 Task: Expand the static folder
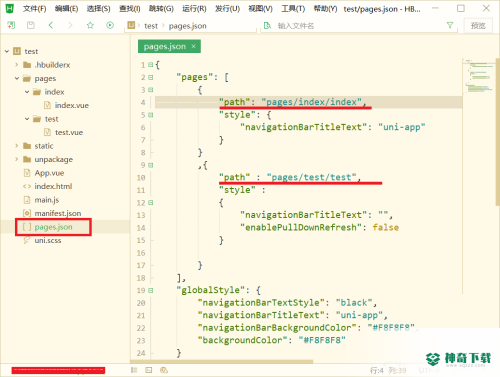pos(17,146)
